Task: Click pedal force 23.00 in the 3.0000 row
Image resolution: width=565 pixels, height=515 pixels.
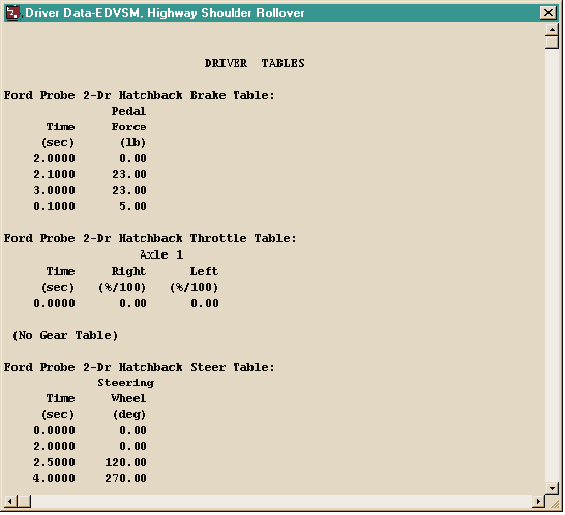Action: click(x=129, y=190)
